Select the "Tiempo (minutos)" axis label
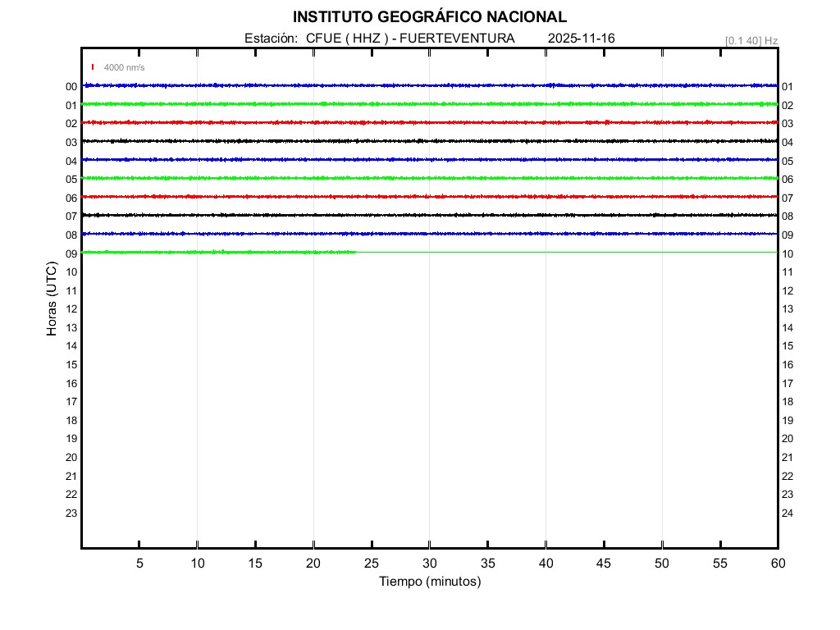 [x=429, y=582]
